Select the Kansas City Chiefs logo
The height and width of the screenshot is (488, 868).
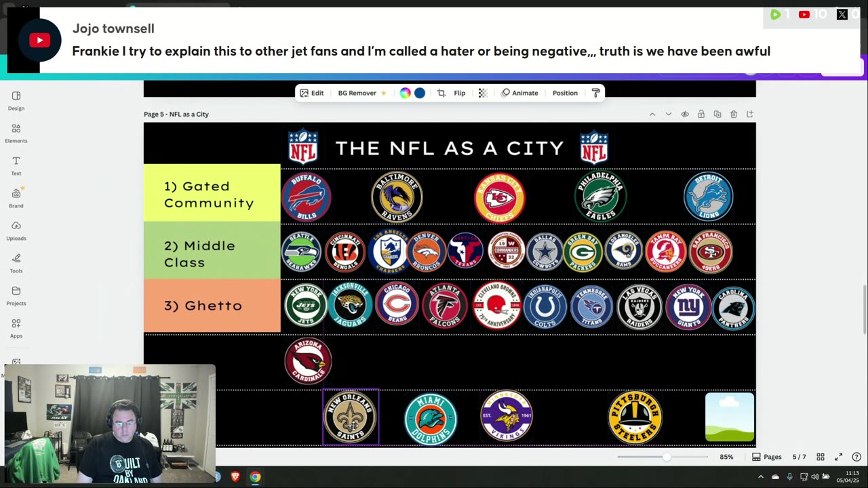click(x=500, y=197)
